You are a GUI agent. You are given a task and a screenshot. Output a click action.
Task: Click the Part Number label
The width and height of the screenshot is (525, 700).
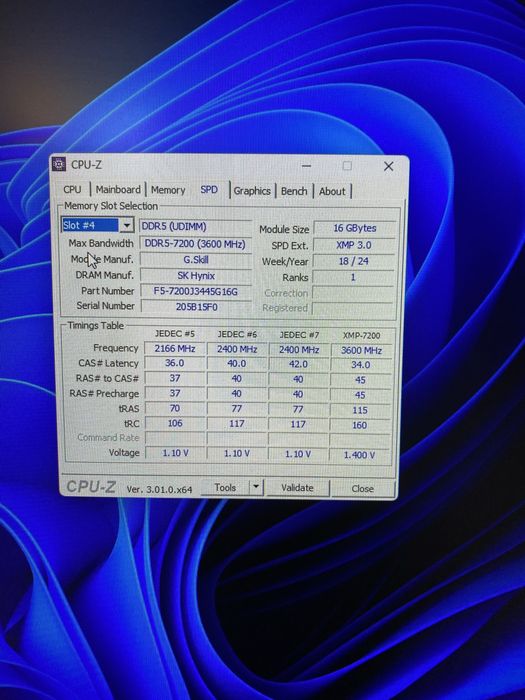tap(108, 291)
